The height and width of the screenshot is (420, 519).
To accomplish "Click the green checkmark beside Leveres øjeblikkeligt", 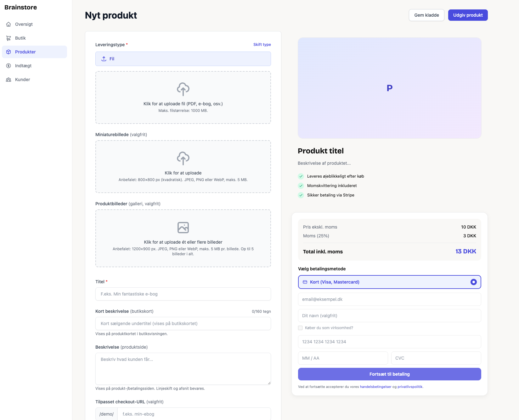I will pos(301,176).
